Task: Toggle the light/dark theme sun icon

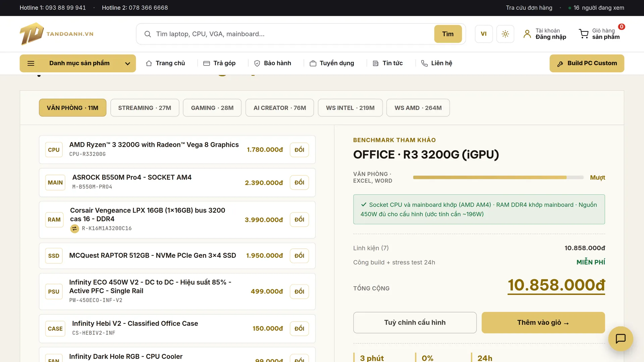Action: point(505,34)
